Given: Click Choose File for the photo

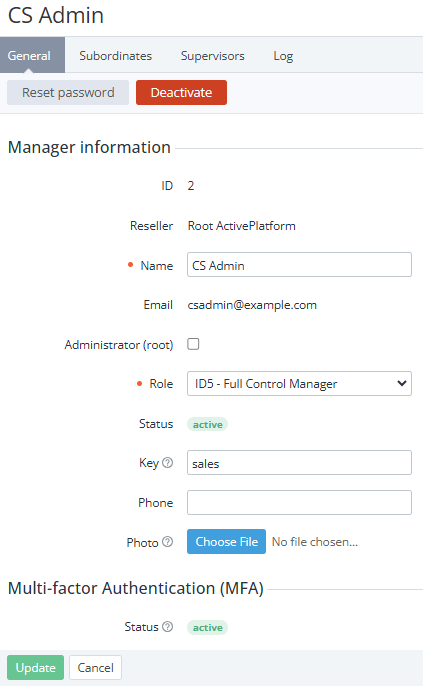Looking at the screenshot, I should 227,542.
